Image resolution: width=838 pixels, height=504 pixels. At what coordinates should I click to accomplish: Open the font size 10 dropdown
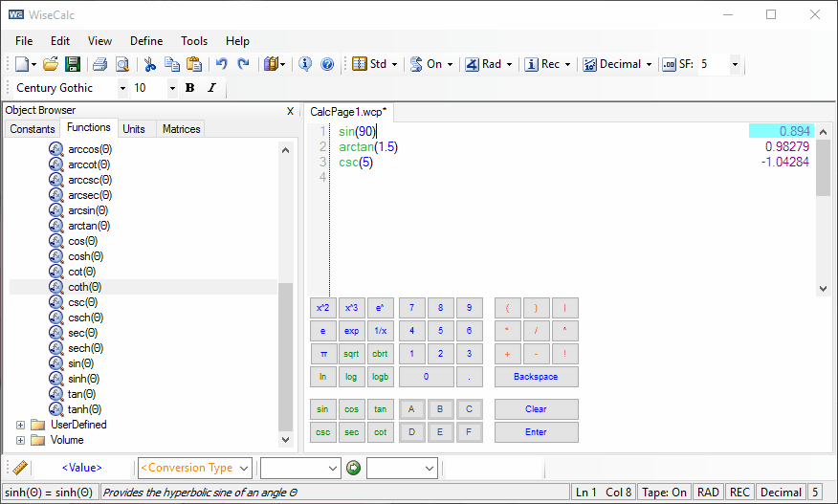point(172,88)
